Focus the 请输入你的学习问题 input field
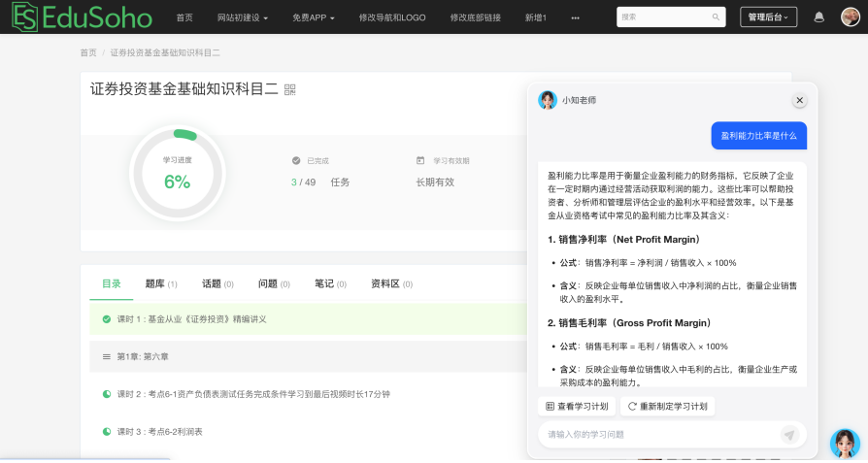868x463 pixels. click(x=658, y=435)
